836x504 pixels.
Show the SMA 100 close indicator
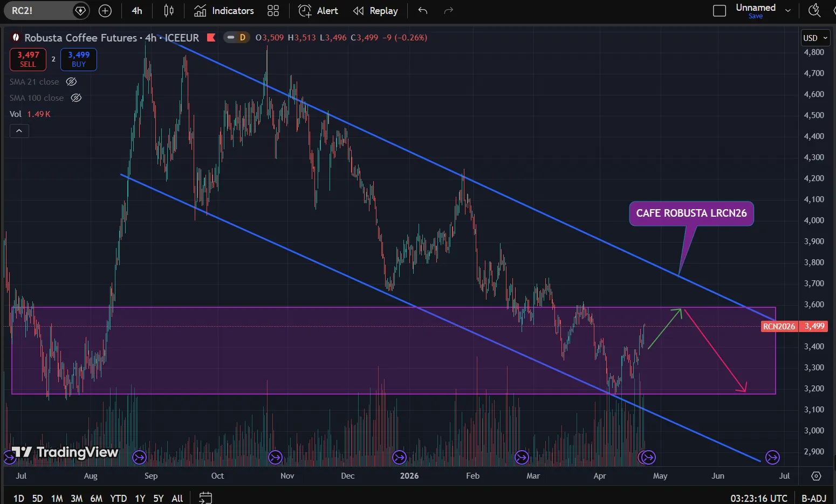[76, 98]
